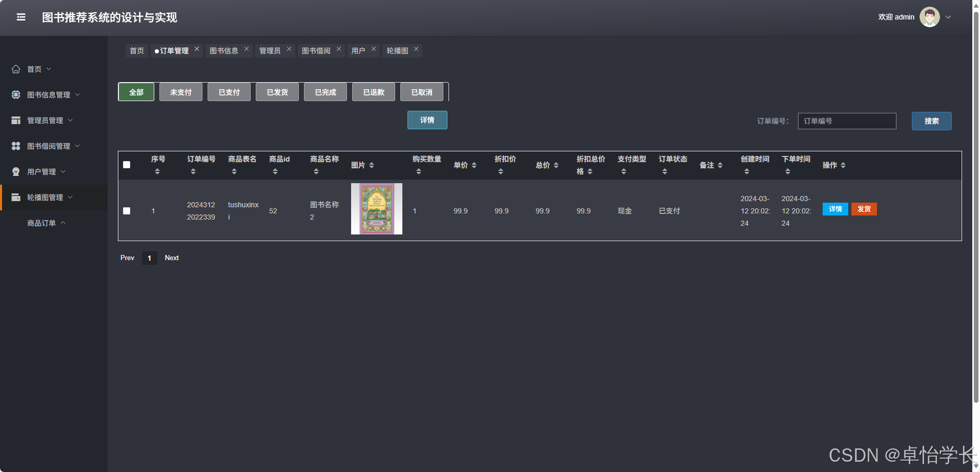980x472 pixels.
Task: Sort by 订单状态 column
Action: point(665,171)
